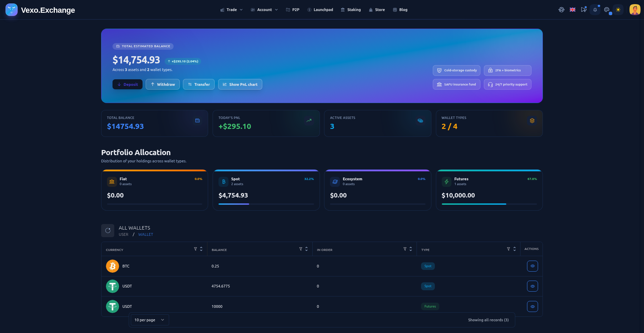Filter the Balance column
Screen dimensions: 644x333
point(301,249)
